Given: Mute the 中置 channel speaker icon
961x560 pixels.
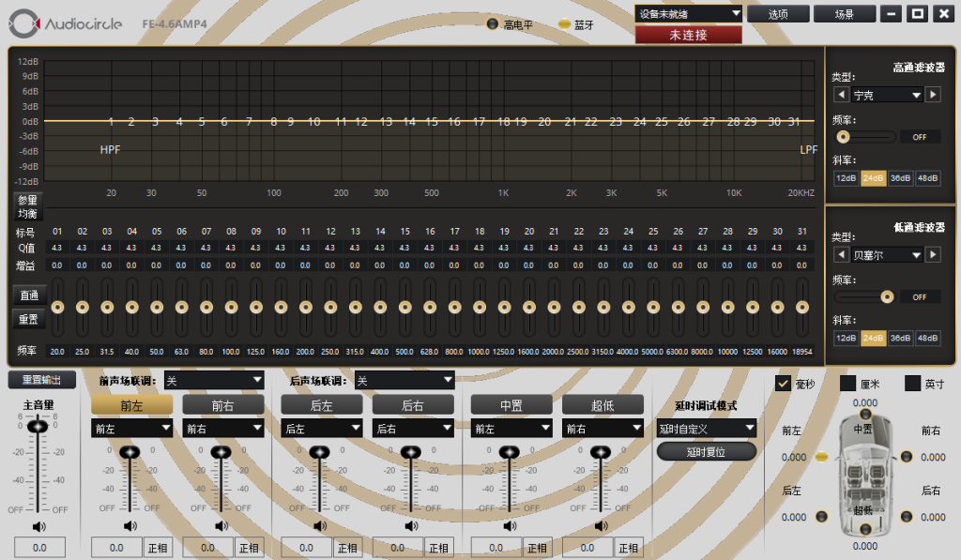Looking at the screenshot, I should coord(510,525).
